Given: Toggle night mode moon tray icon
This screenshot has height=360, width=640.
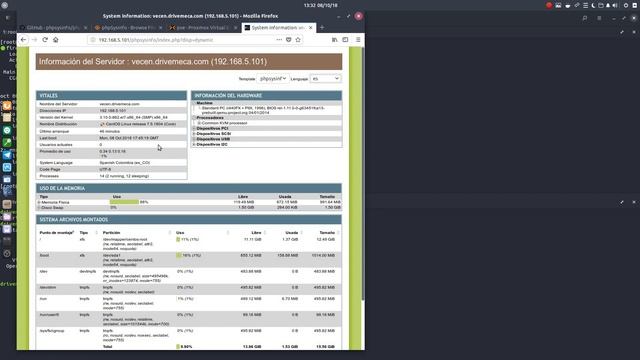Looking at the screenshot, I should [x=593, y=5].
